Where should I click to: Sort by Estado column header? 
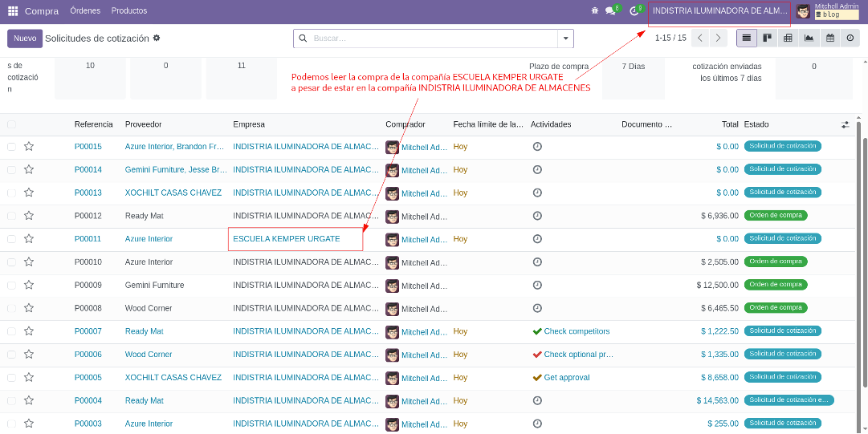click(756, 124)
